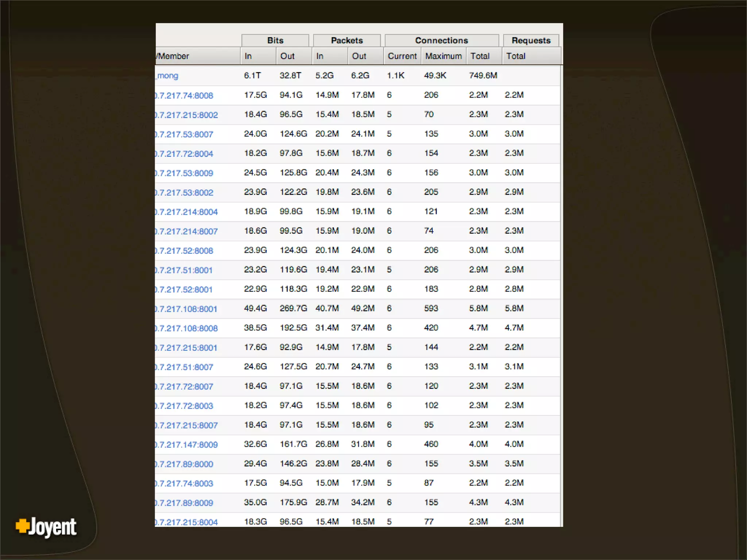This screenshot has width=747, height=560.
Task: Open member link .7.217.214:8007
Action: pos(187,231)
